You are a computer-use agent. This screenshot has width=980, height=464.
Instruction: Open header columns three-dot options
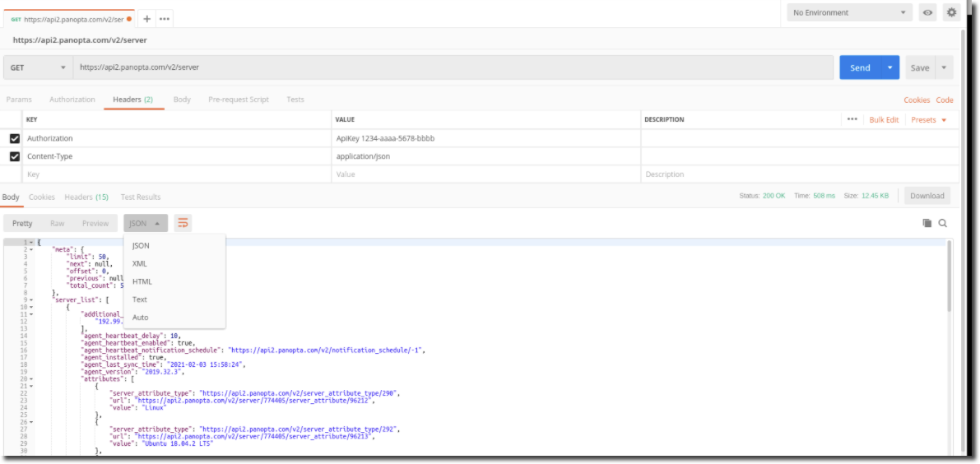[852, 120]
